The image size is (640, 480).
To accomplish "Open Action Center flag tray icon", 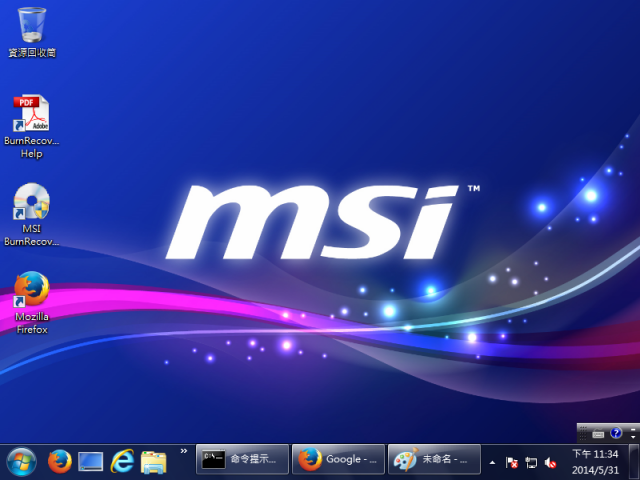I will (x=512, y=463).
